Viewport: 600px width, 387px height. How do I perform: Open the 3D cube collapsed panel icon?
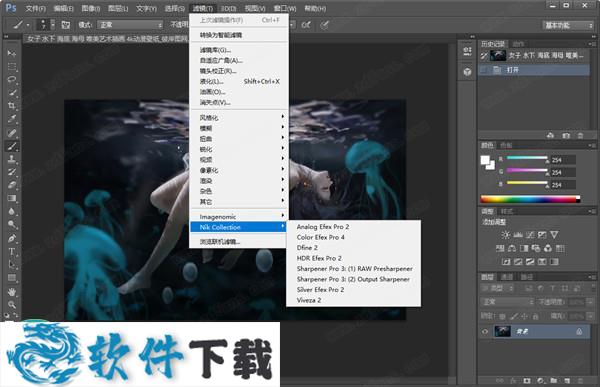pos(467,71)
